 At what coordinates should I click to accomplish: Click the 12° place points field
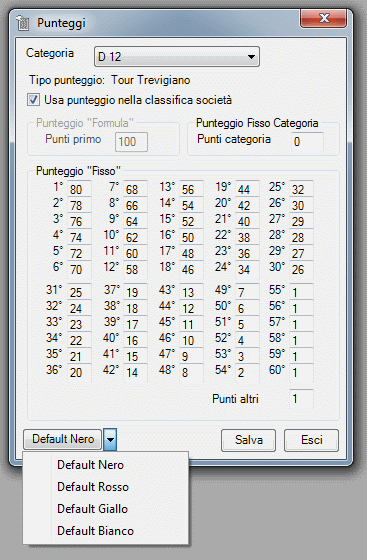[135, 269]
